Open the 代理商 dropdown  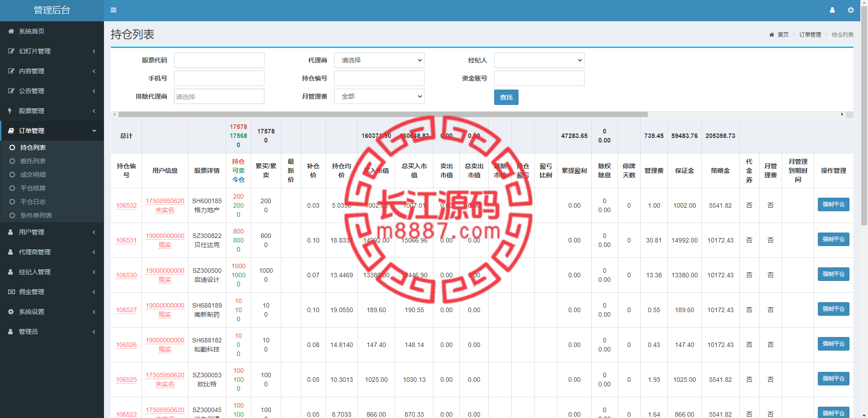point(379,60)
